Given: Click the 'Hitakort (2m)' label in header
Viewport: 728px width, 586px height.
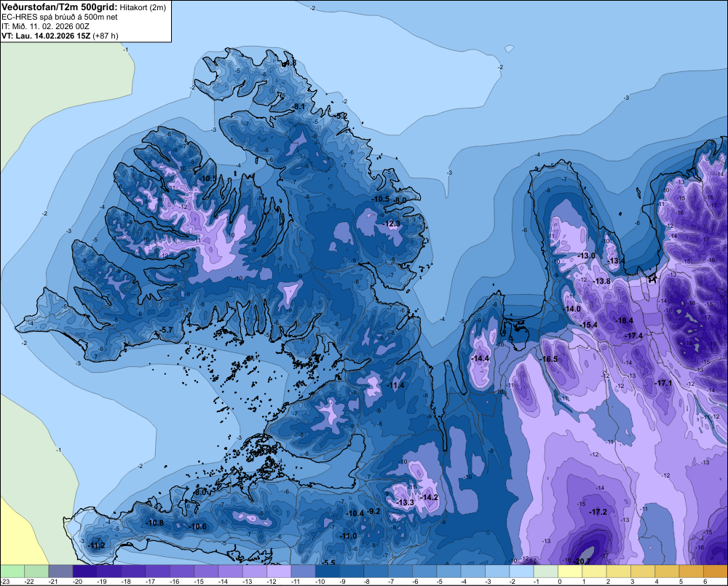Looking at the screenshot, I should (x=143, y=7).
